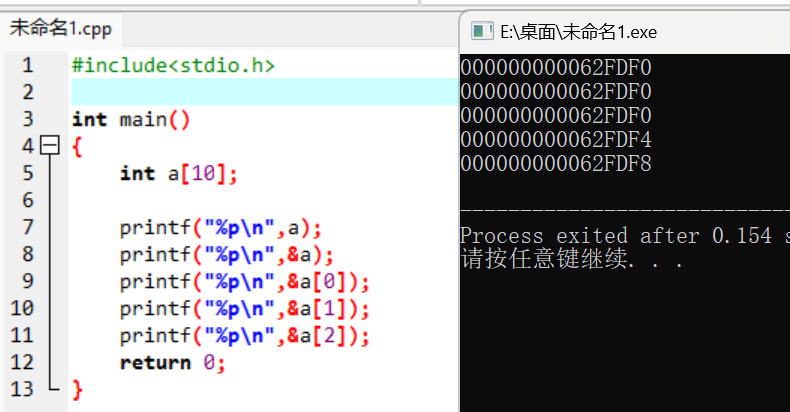Click the printf line printing &a[1]
The image size is (790, 412).
(x=245, y=309)
